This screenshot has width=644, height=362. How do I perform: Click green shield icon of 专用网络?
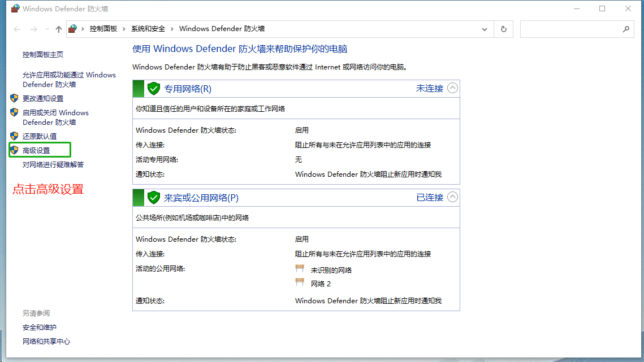click(154, 89)
